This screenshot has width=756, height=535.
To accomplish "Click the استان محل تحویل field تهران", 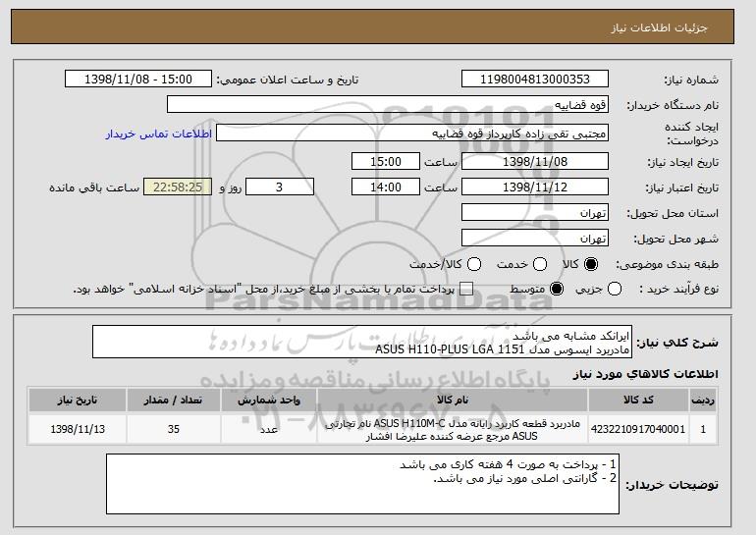I will point(535,213).
